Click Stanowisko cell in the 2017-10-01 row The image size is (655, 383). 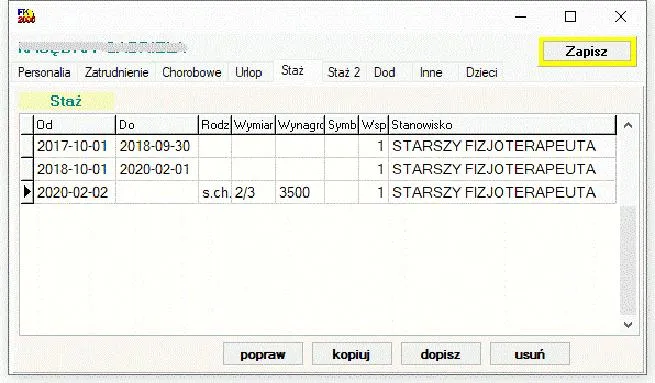502,146
